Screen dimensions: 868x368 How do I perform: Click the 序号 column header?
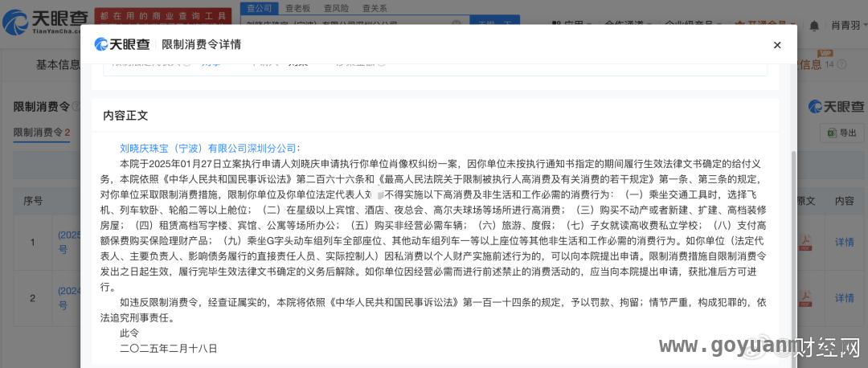33,200
